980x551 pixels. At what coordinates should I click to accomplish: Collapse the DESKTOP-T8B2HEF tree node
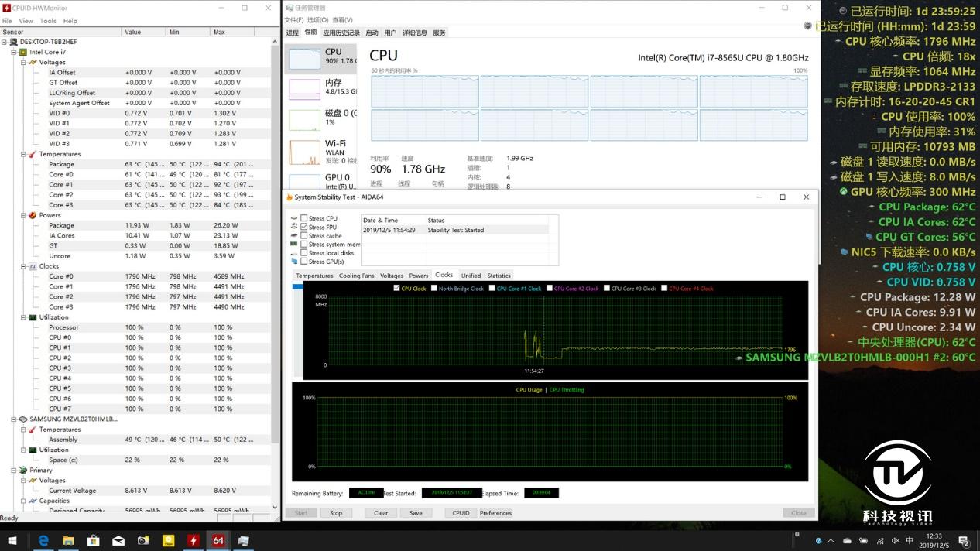click(x=5, y=42)
